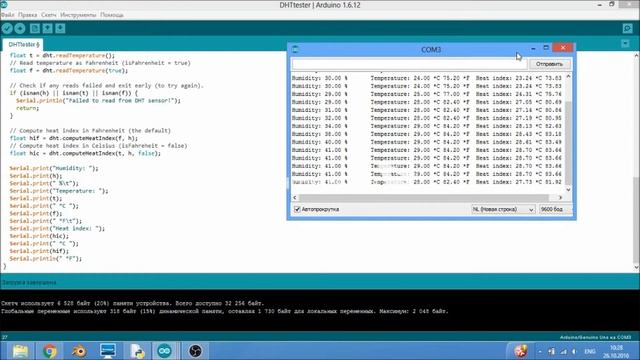Image resolution: width=640 pixels, height=360 pixels.
Task: Expand the tab options arrow in Arduino editor
Action: (625, 44)
